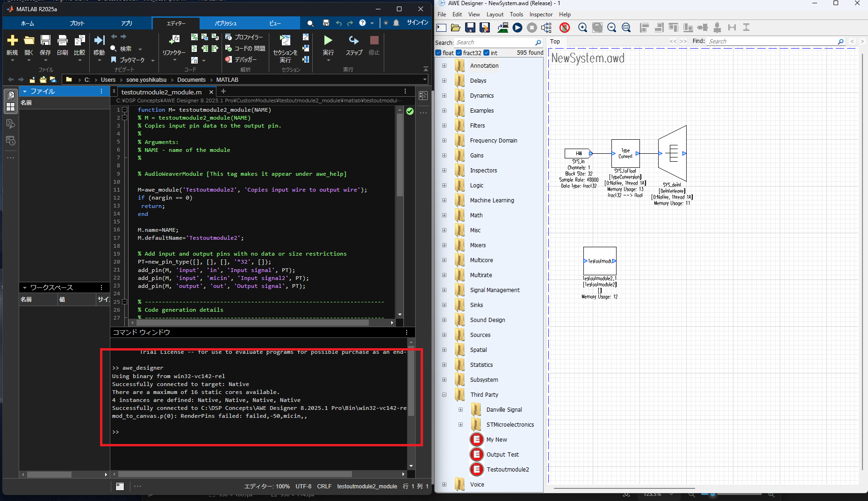This screenshot has height=501, width=868.
Task: Click the distribute horizontally icon
Action: 732,28
